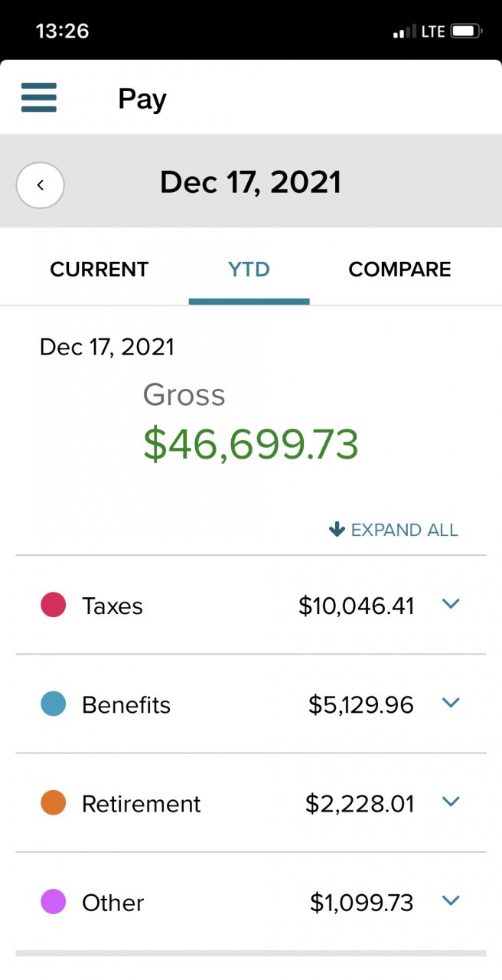Open the hamburger navigation menu
Screen dimensions: 502x980
point(39,98)
